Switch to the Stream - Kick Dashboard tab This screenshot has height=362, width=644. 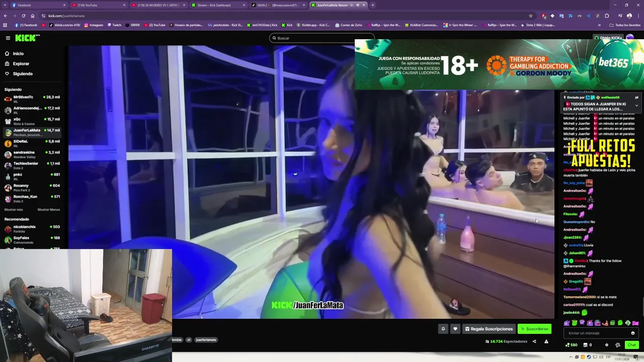coord(217,5)
